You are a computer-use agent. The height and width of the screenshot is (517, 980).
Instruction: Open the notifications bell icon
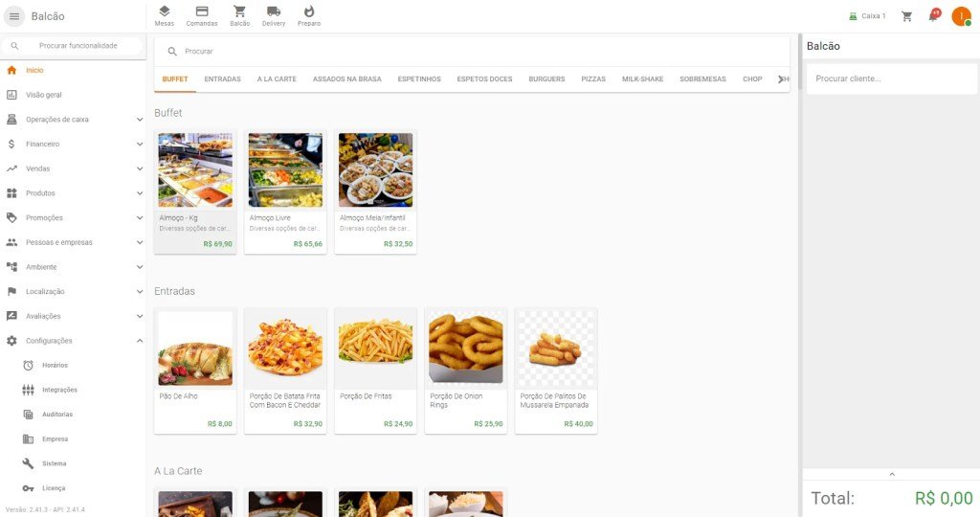tap(934, 15)
